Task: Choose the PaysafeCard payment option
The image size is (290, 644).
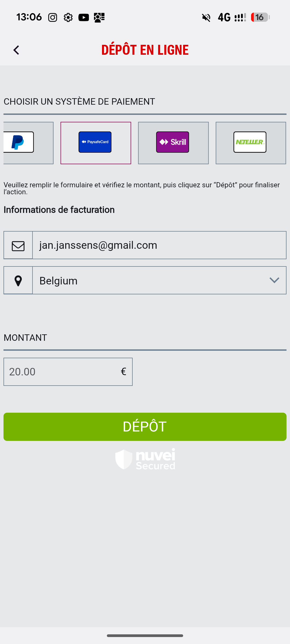Action: tap(95, 142)
